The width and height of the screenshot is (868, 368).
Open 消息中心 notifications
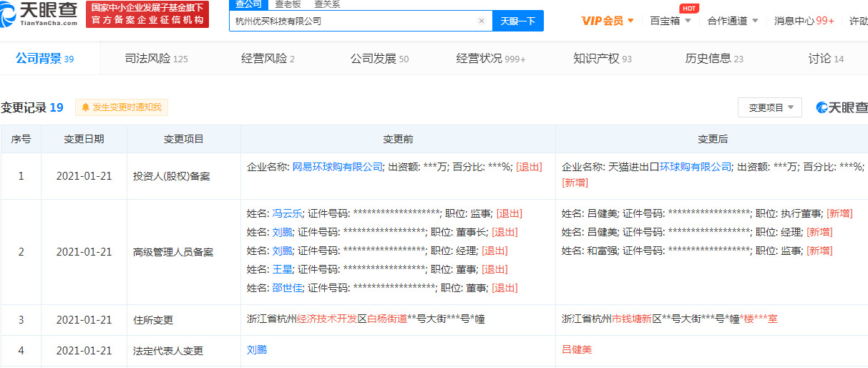(804, 21)
